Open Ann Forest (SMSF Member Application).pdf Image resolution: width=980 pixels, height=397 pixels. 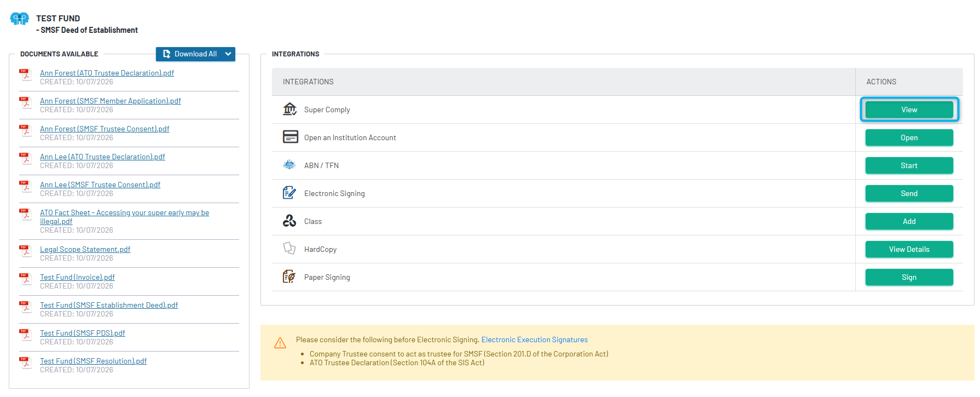pos(110,101)
